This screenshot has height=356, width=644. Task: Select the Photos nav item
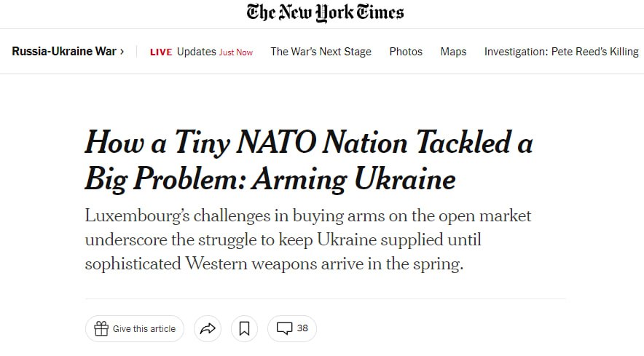(x=406, y=52)
